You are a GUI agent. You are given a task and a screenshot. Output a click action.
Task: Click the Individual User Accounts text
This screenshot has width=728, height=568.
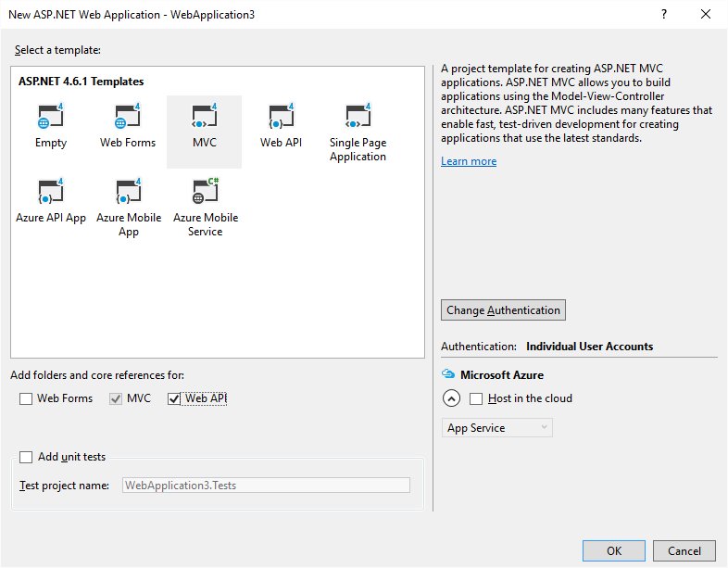pyautogui.click(x=590, y=347)
